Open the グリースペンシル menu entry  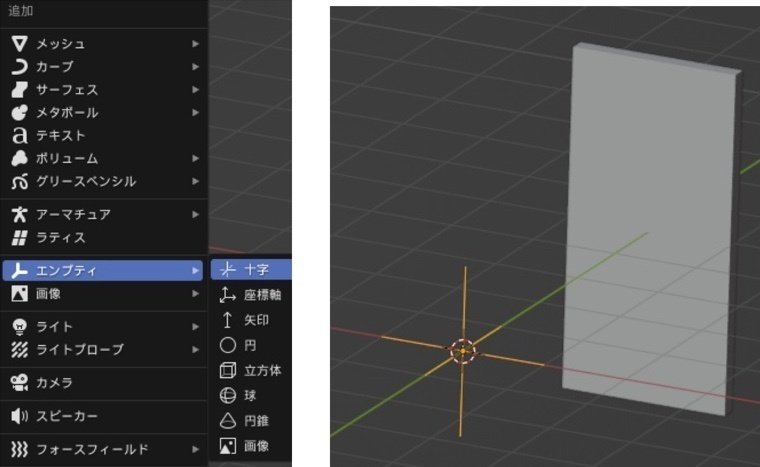(104, 181)
